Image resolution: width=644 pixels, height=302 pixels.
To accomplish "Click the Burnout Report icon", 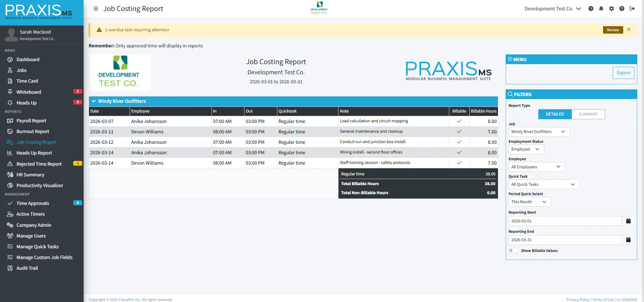I will click(10, 131).
